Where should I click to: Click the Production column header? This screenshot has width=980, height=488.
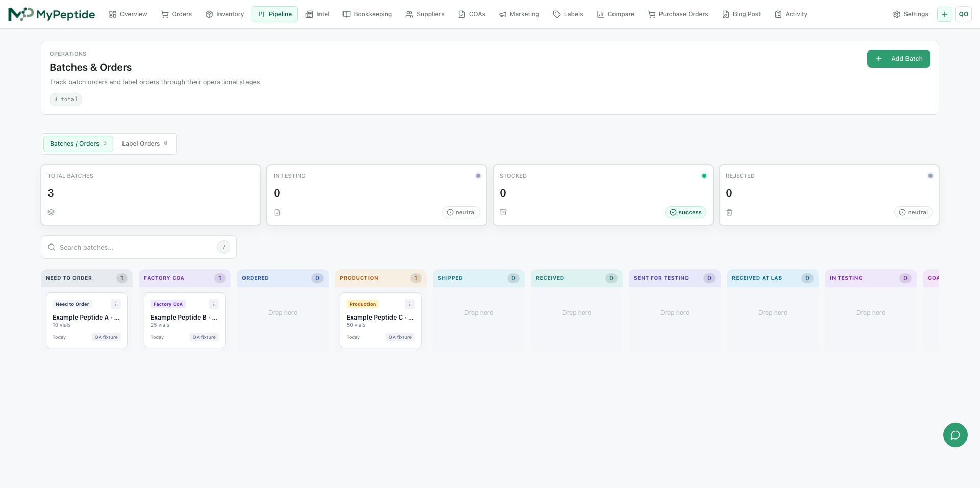381,278
